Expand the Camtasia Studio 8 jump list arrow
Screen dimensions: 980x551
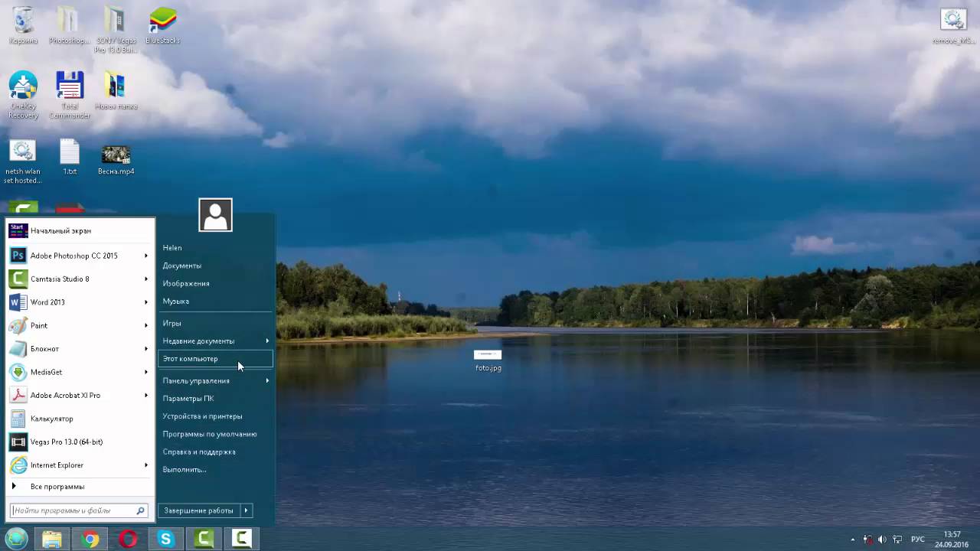pyautogui.click(x=145, y=279)
